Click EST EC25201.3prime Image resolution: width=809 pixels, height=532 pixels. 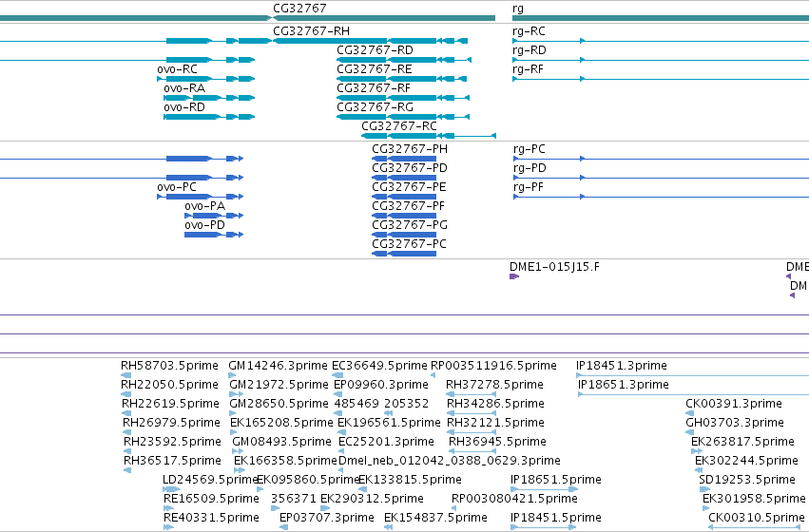[x=386, y=442]
